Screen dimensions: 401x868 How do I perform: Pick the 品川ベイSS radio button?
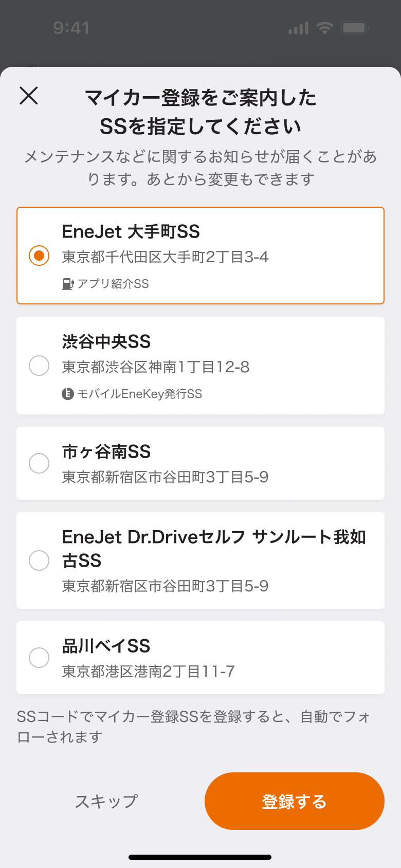[39, 658]
